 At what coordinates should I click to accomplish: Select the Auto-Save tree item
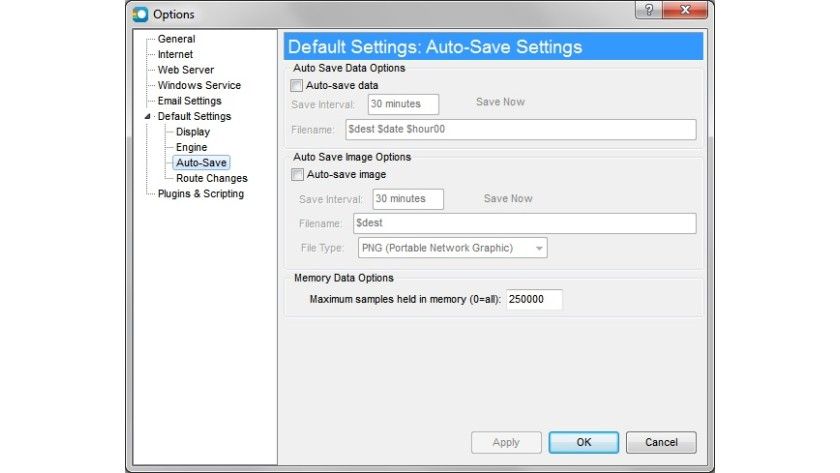tap(201, 163)
